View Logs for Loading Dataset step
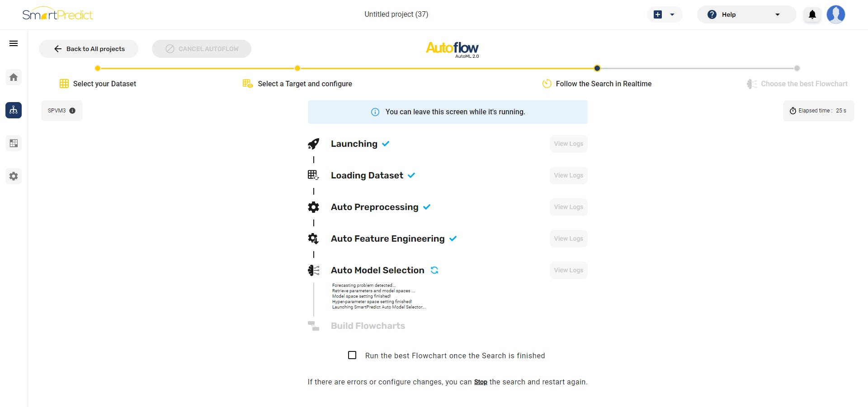The width and height of the screenshot is (868, 407). point(569,175)
